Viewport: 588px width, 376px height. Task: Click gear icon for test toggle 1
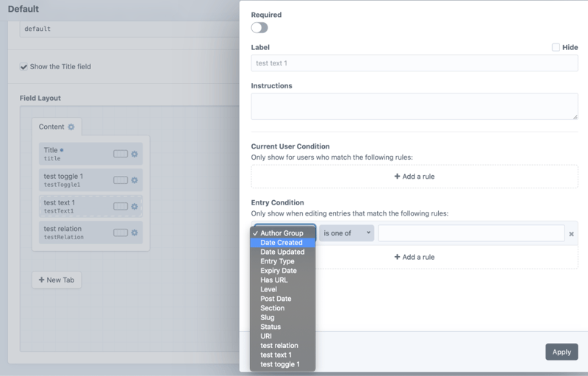point(135,180)
